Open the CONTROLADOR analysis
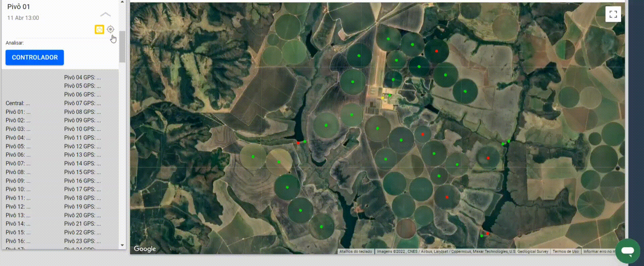Viewport: 644px width, 266px height. click(35, 57)
